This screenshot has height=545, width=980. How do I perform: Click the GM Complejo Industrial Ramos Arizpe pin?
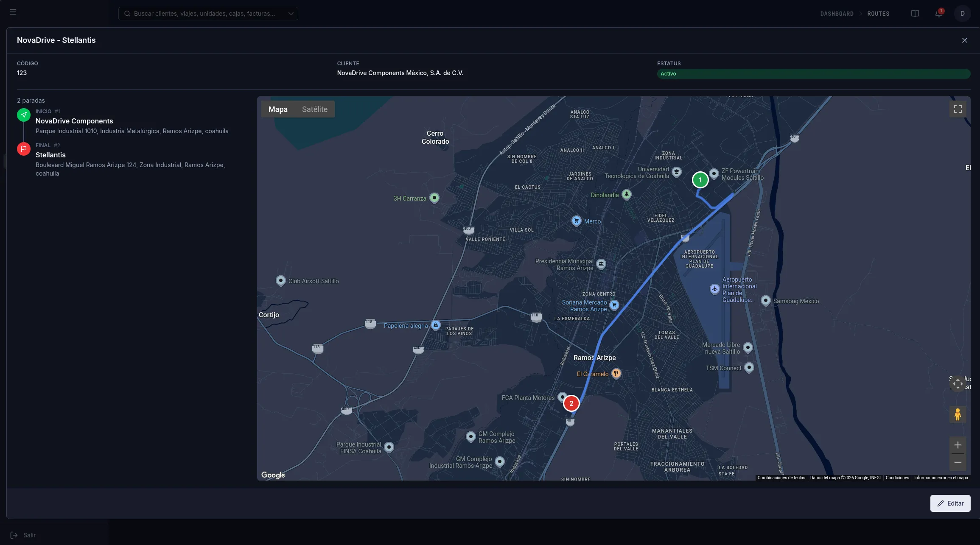[x=500, y=461]
